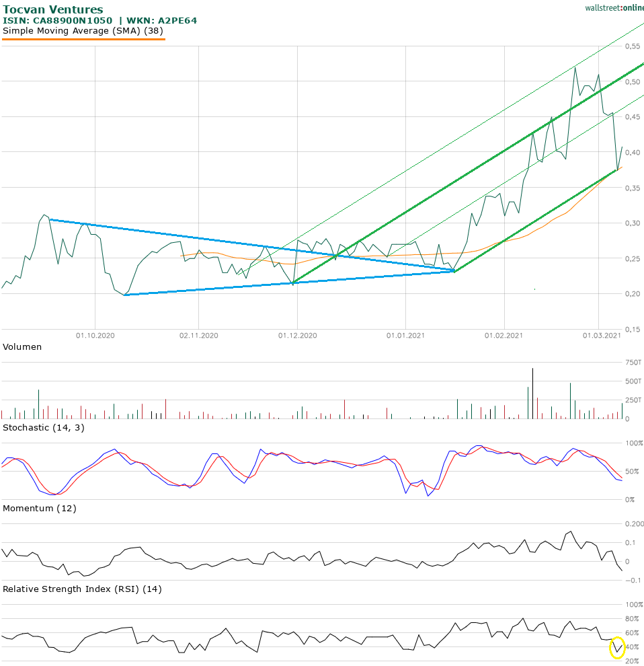
Task: Click the tallest black volume bar
Action: click(x=533, y=394)
